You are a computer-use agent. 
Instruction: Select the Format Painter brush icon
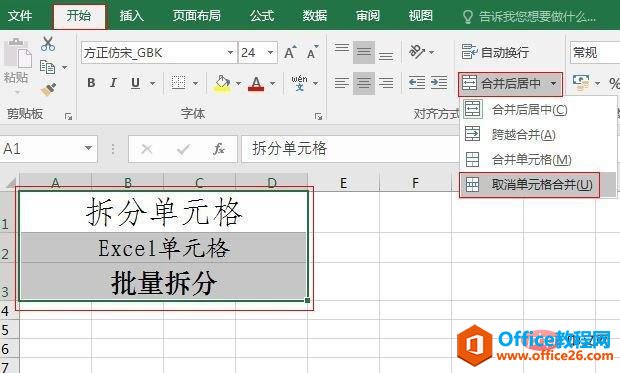click(x=48, y=90)
